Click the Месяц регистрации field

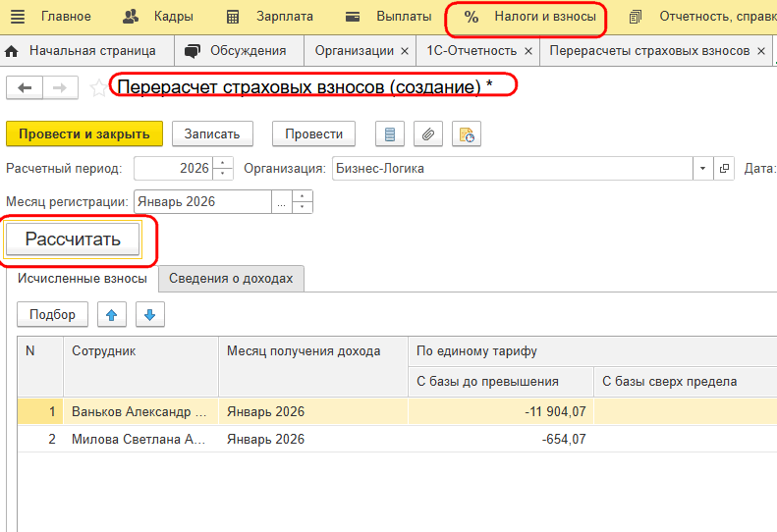202,201
